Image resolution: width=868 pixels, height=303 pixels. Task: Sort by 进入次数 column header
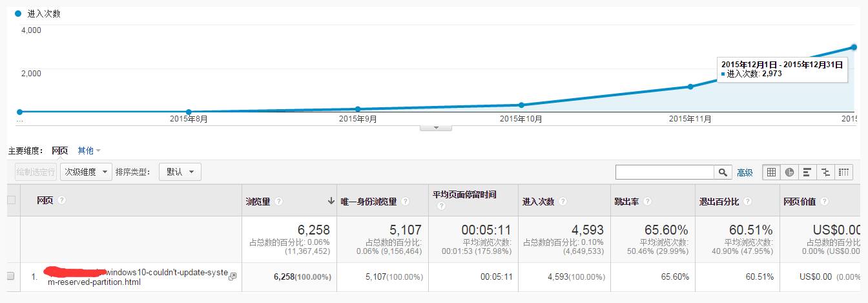[538, 202]
